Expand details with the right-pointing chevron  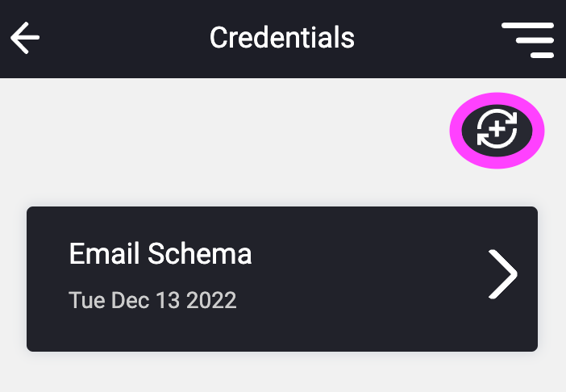pos(503,274)
